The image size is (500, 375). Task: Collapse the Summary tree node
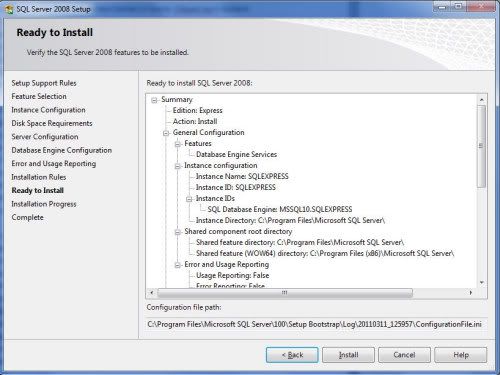point(154,100)
